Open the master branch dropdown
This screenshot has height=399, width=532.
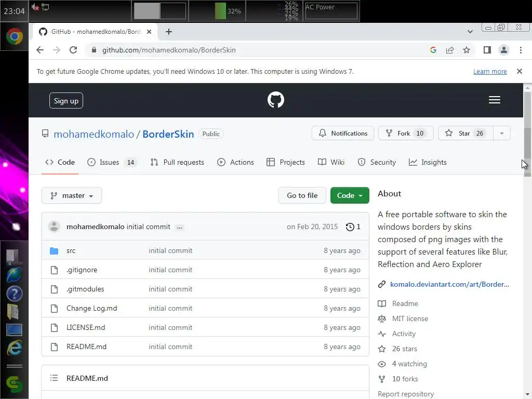point(72,195)
